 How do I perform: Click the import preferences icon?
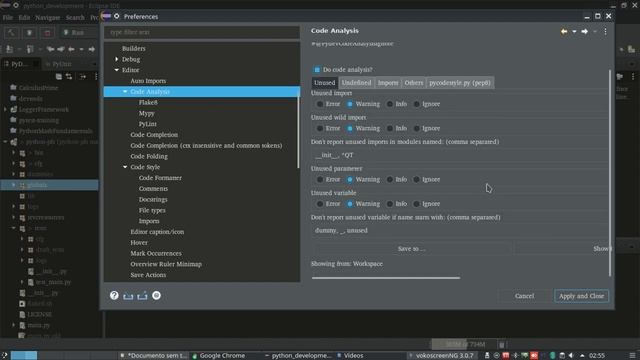tap(128, 296)
